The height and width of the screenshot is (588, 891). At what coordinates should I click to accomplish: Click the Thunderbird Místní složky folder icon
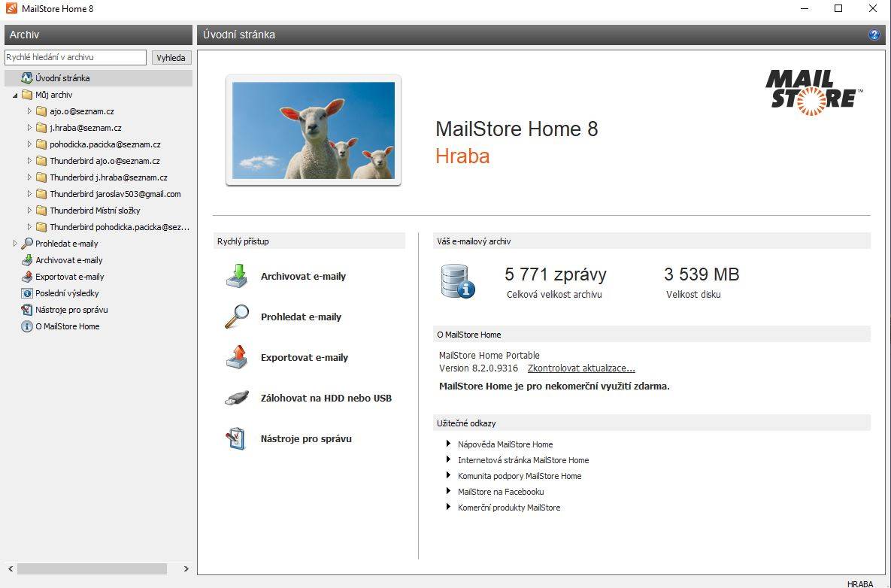tap(41, 211)
